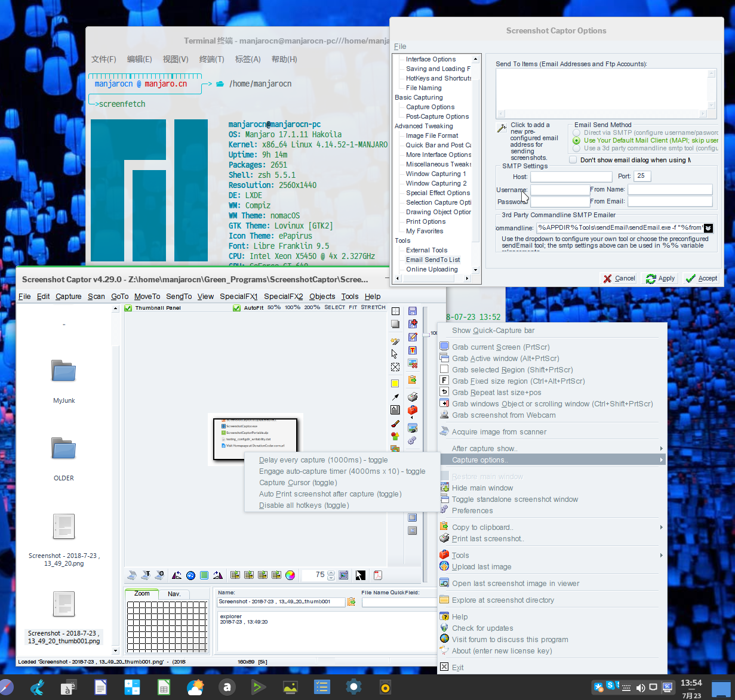Click the Apply button in Options
The image size is (735, 700).
click(x=660, y=278)
